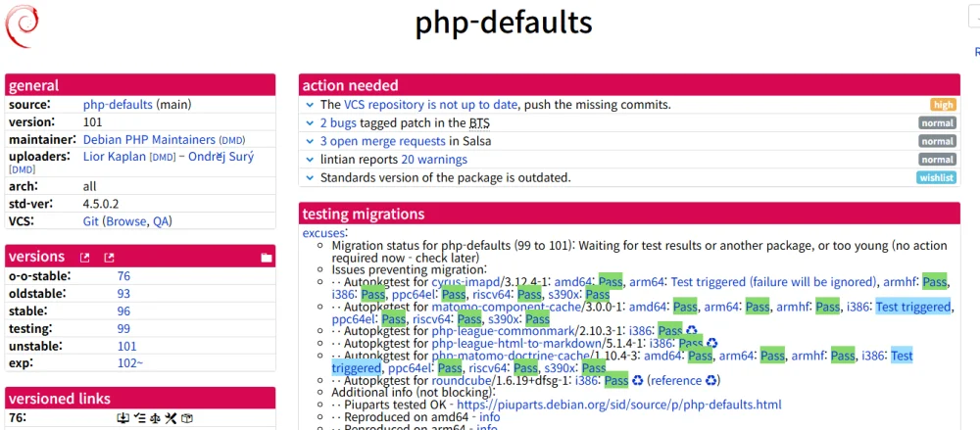Open the matomo-component-cache package link
Screen dimensions: 980x430
[507, 307]
